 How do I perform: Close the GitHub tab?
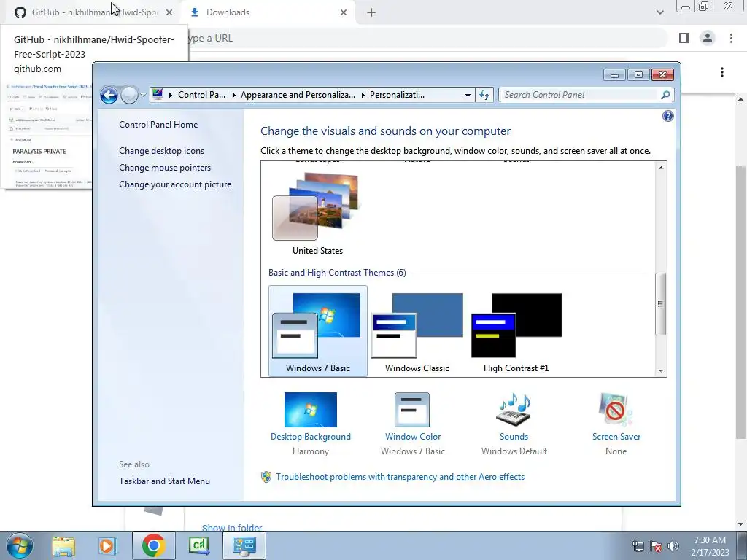169,13
